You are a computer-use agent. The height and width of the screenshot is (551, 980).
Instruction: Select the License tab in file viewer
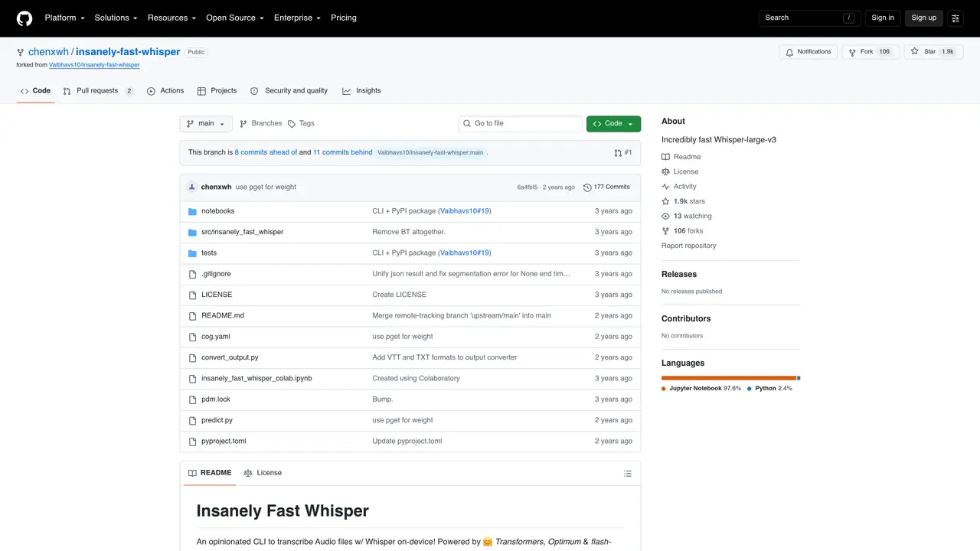pyautogui.click(x=263, y=473)
